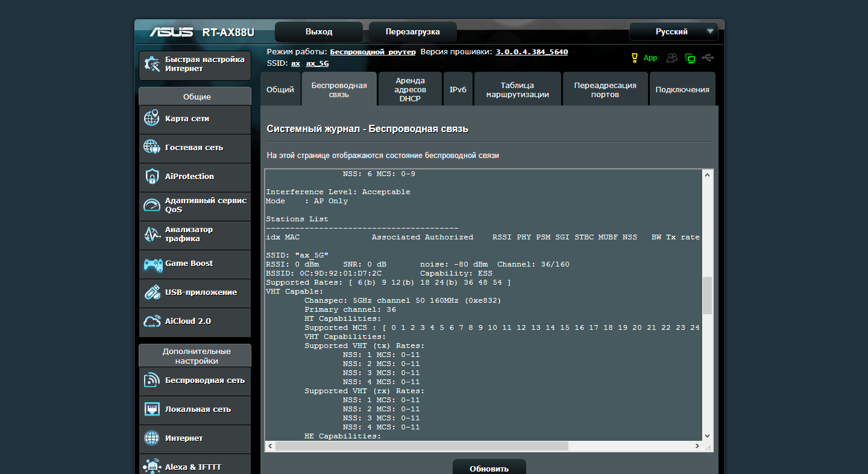Open AiCloud 2.0 via its cloud icon
The height and width of the screenshot is (474, 868).
[151, 321]
